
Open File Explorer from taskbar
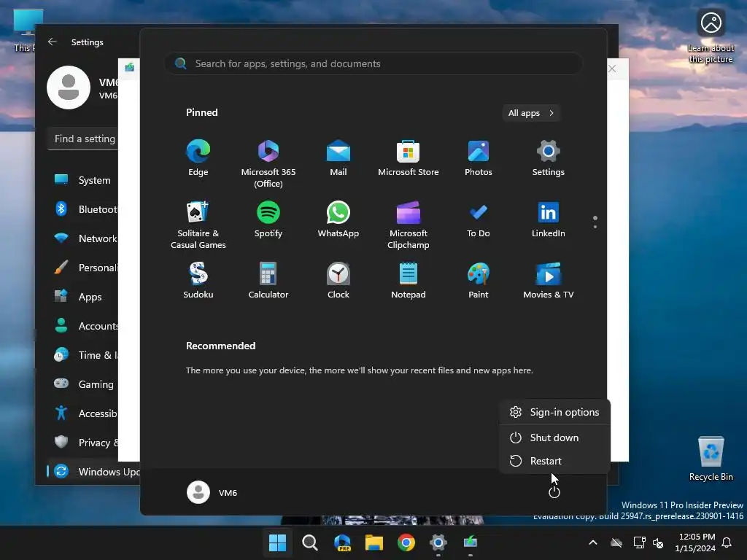coord(374,542)
